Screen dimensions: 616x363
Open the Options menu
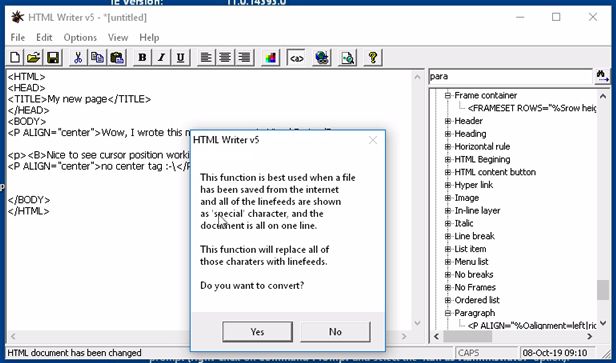(80, 37)
